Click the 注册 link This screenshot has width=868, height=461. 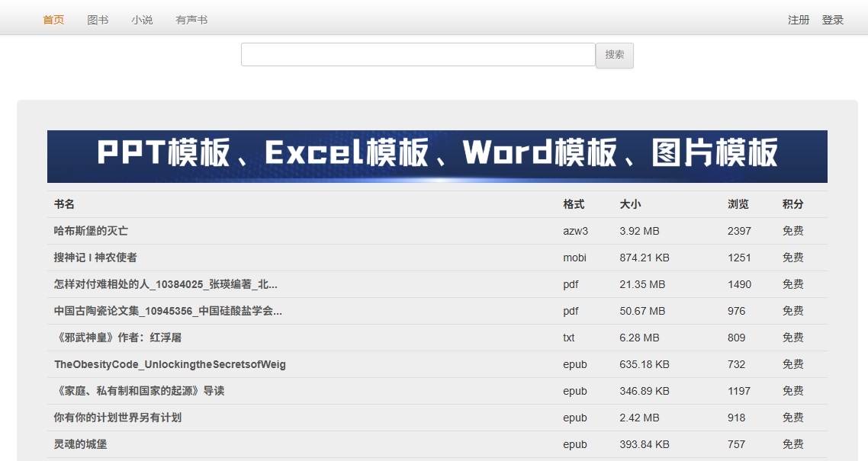click(x=799, y=20)
